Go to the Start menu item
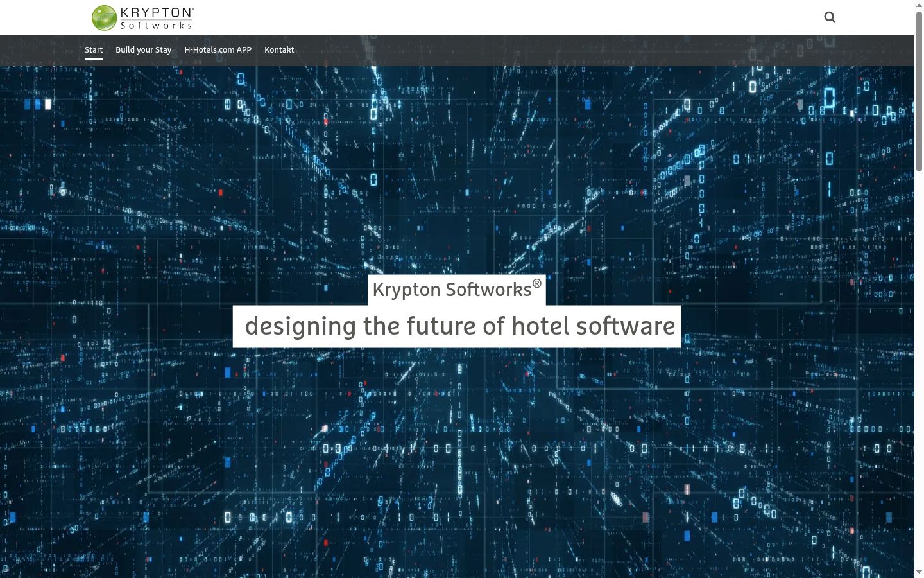 (x=94, y=50)
